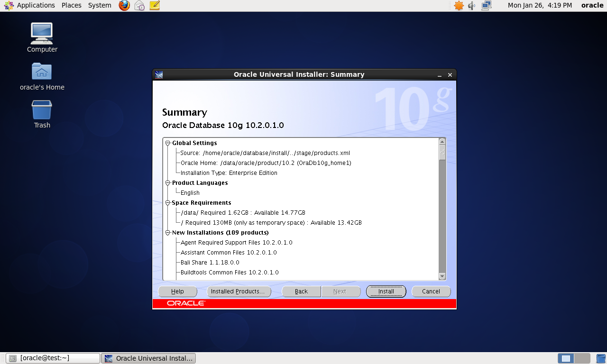Cancel the Oracle installation
This screenshot has height=364, width=607.
point(431,291)
